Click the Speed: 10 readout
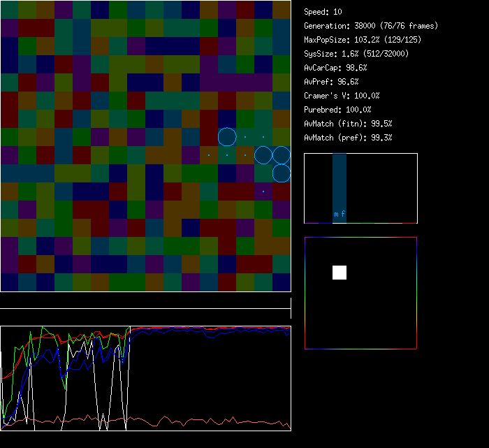This screenshot has width=489, height=448. pyautogui.click(x=323, y=12)
